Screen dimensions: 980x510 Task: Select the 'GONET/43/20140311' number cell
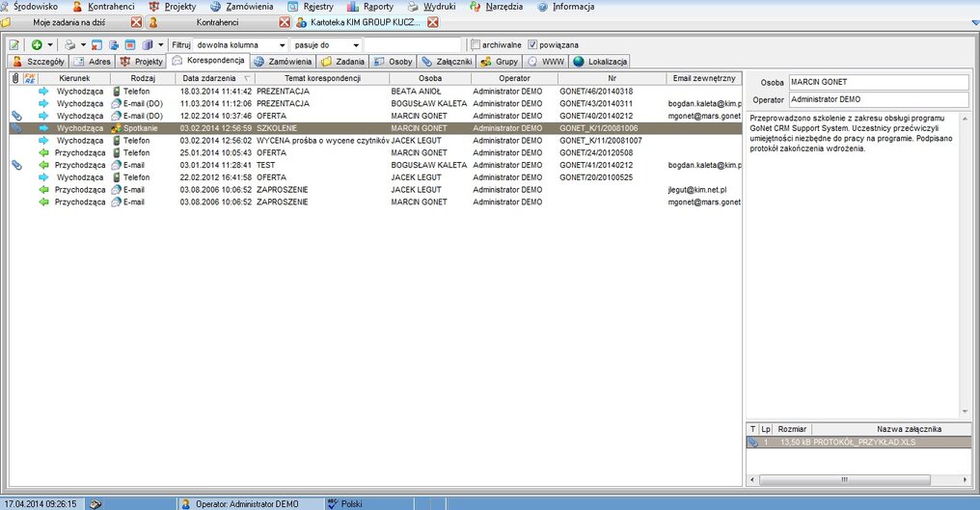596,104
